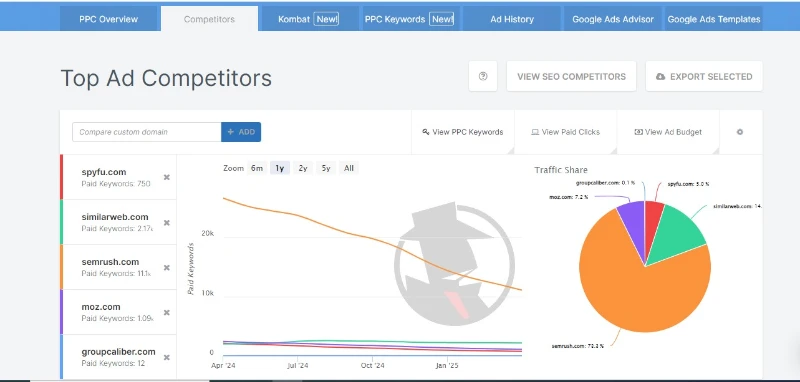800x382 pixels.
Task: Select the spyfu.com competitor row
Action: 118,177
